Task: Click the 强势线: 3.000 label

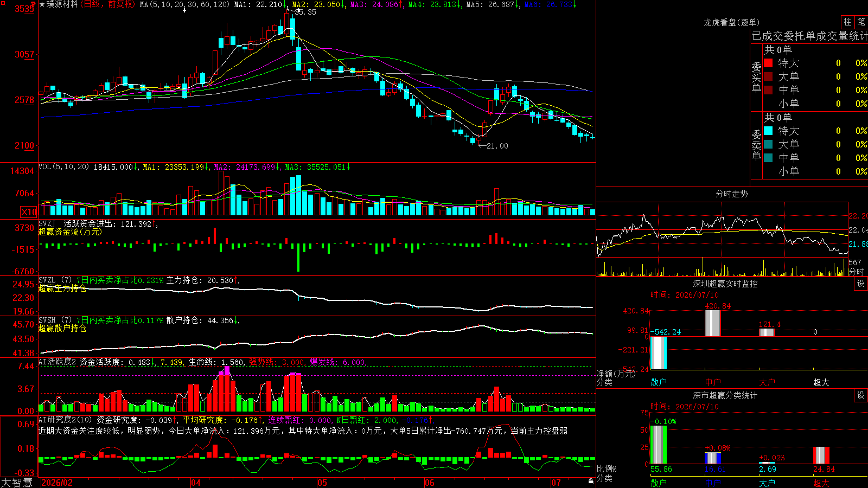Action: 277,362
